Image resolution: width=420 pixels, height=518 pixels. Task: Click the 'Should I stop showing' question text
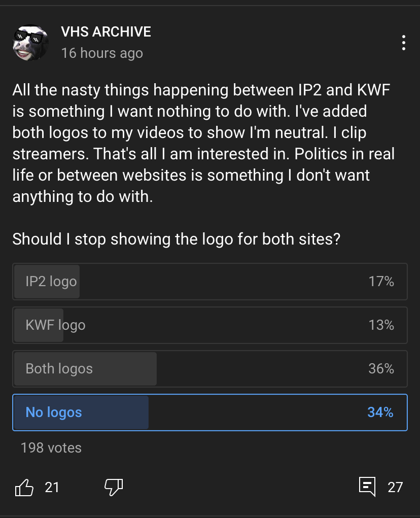pos(177,239)
